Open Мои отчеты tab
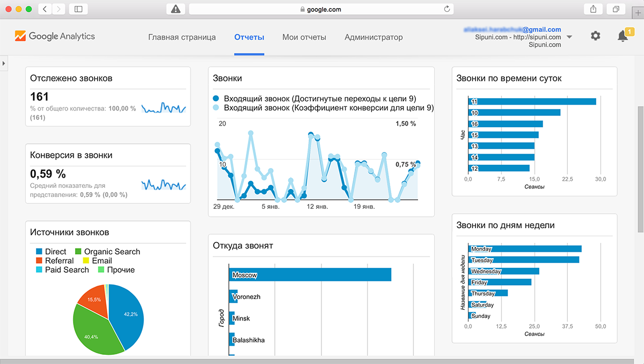Viewport: 644px width, 364px height. [x=304, y=37]
